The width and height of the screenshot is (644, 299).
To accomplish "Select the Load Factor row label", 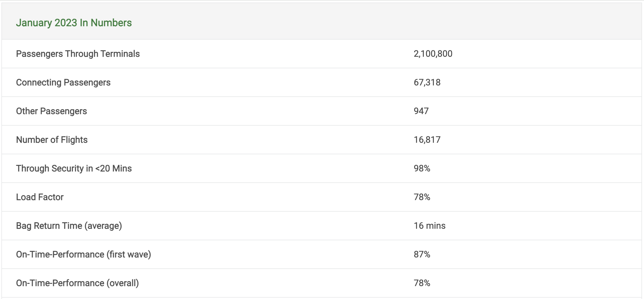I will [40, 197].
